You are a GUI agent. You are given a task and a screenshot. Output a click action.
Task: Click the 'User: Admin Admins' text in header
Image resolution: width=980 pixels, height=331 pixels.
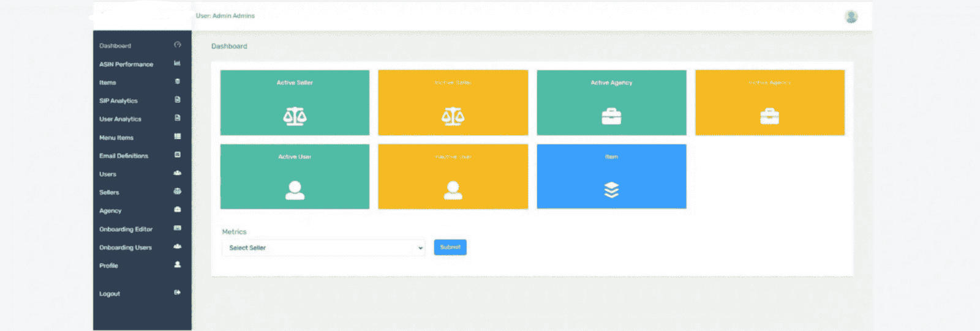tap(225, 16)
